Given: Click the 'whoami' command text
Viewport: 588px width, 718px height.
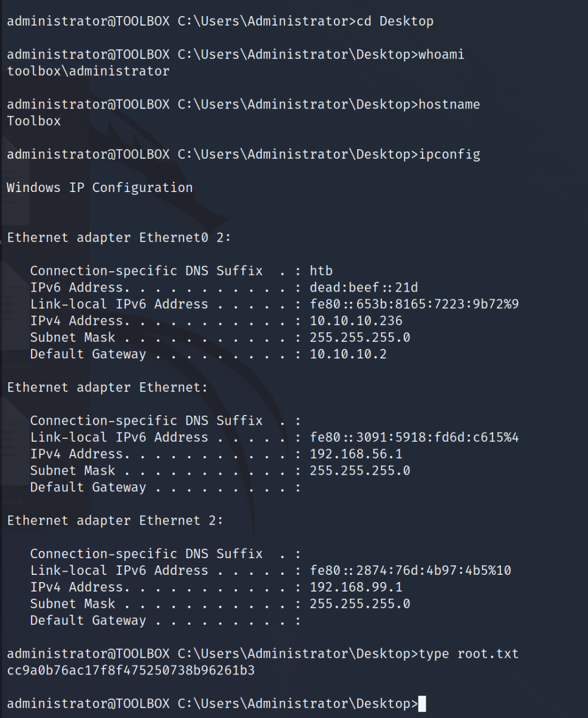Looking at the screenshot, I should click(x=441, y=55).
